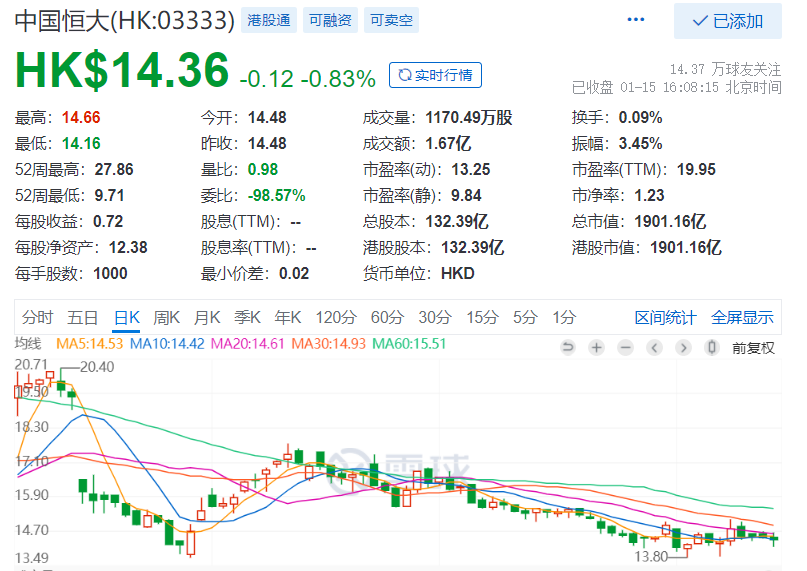Switch to the 年K chart tab

click(x=288, y=317)
